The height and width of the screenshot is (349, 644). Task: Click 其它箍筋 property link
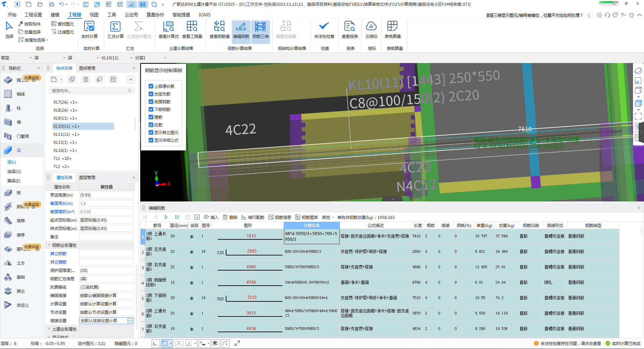click(58, 262)
